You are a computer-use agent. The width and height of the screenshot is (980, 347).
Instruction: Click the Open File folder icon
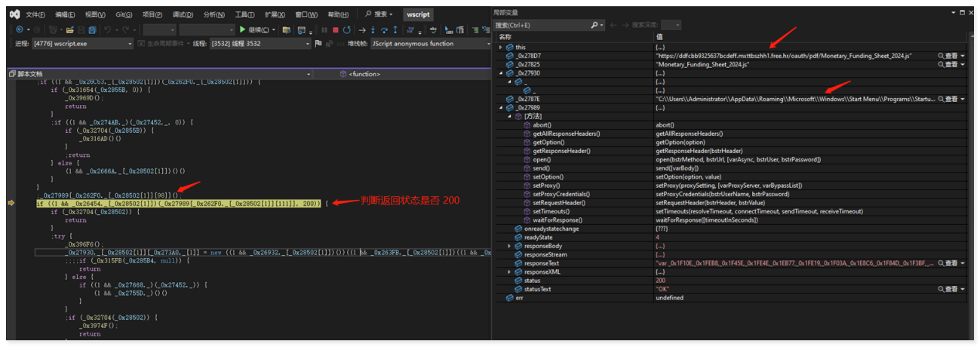point(69,29)
